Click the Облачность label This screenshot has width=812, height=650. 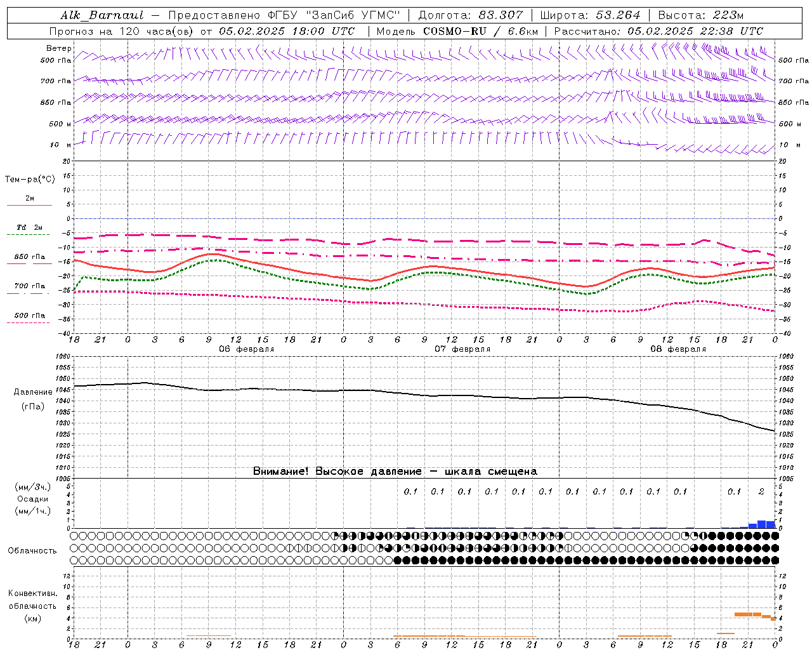click(x=32, y=551)
